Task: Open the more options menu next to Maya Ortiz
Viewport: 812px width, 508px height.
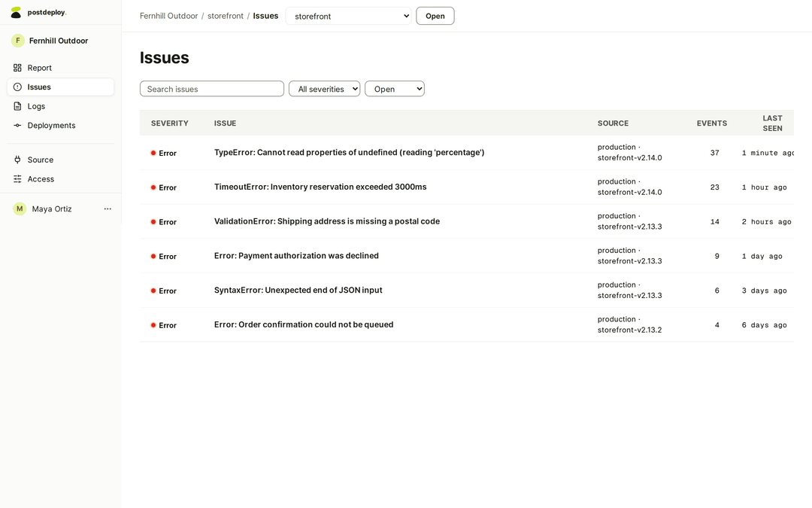Action: pos(108,209)
